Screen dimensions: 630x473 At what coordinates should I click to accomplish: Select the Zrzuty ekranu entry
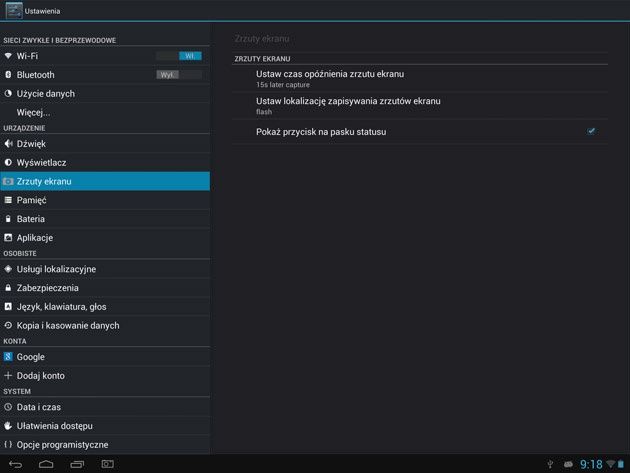coord(105,181)
